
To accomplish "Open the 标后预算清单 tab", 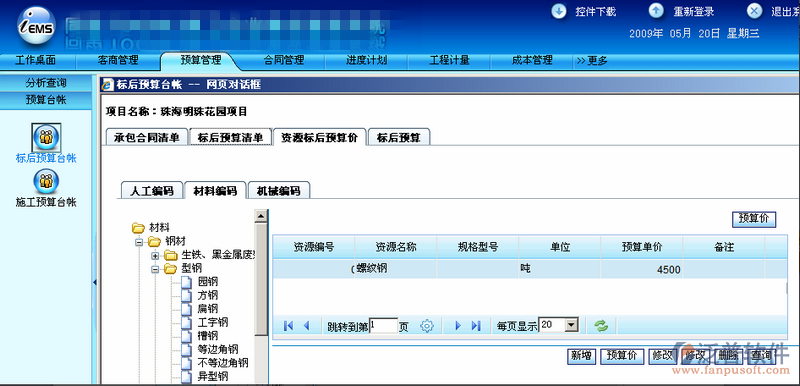I will (x=231, y=137).
